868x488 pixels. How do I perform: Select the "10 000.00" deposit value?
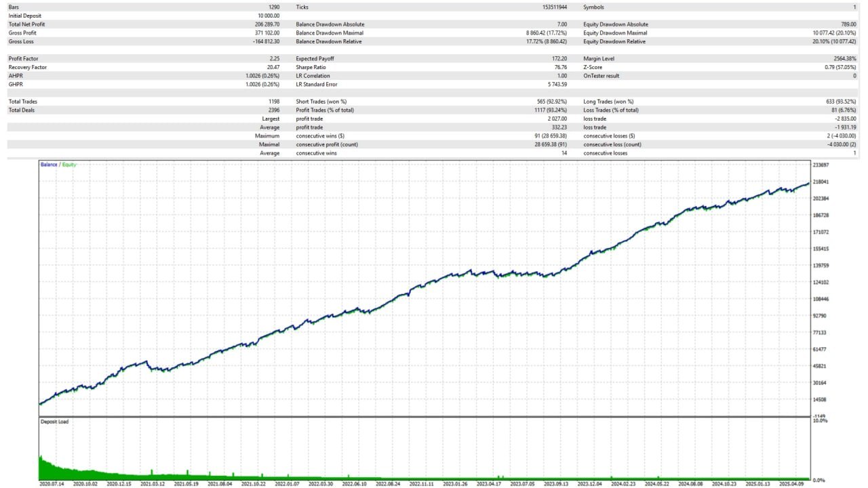tap(267, 16)
